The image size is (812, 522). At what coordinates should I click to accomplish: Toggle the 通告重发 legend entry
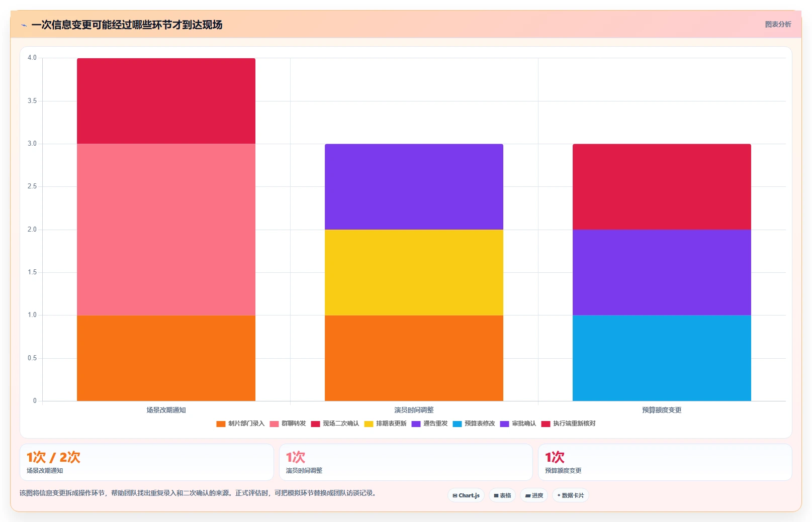click(x=429, y=424)
